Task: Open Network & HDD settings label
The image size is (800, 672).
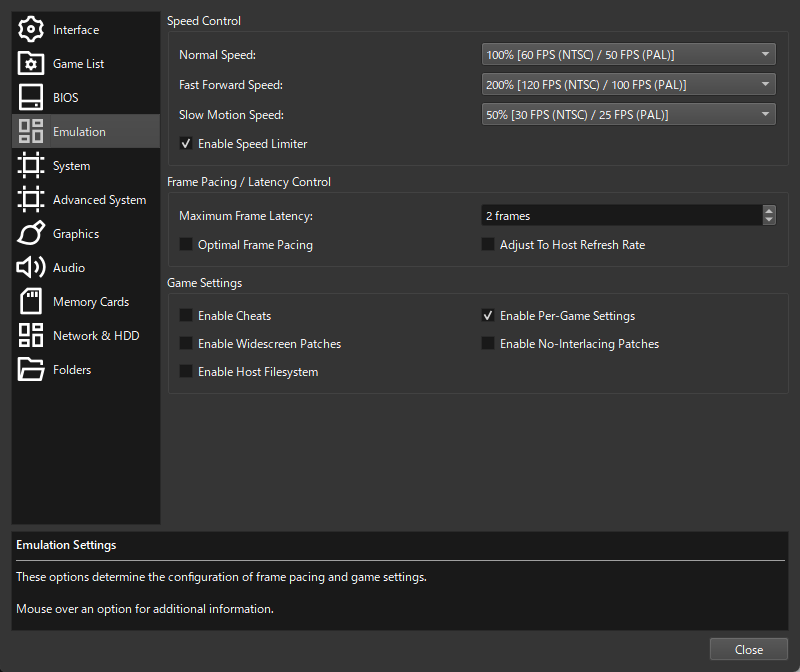Action: [96, 336]
